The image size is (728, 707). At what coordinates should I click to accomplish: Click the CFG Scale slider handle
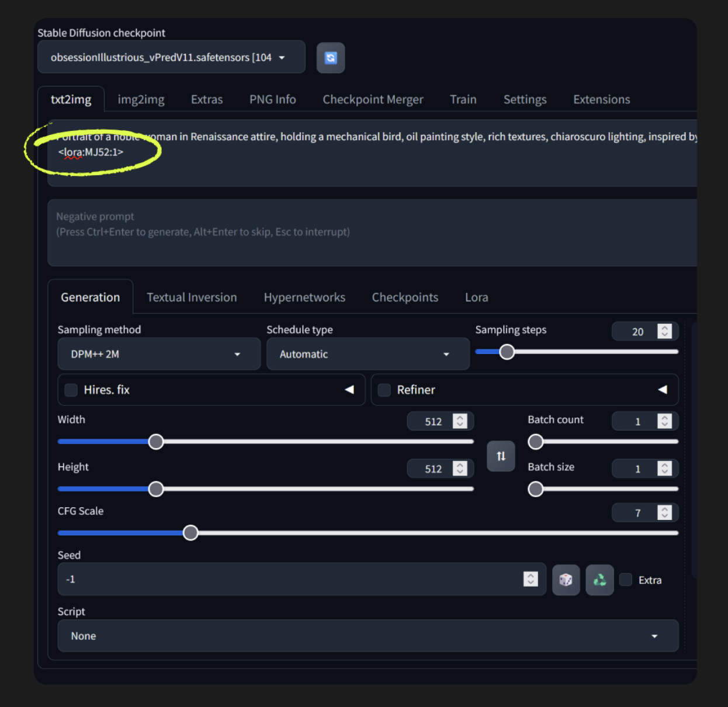190,533
